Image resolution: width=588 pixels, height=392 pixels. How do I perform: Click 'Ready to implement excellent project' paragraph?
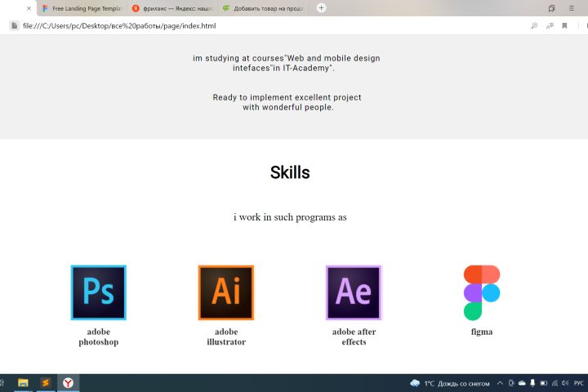287,102
